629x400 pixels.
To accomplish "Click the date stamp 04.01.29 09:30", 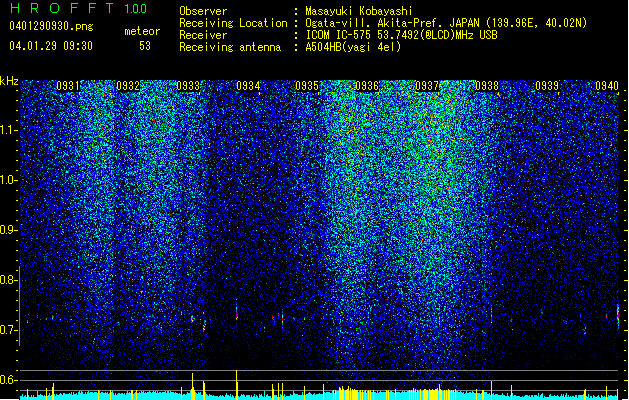I will [x=51, y=46].
